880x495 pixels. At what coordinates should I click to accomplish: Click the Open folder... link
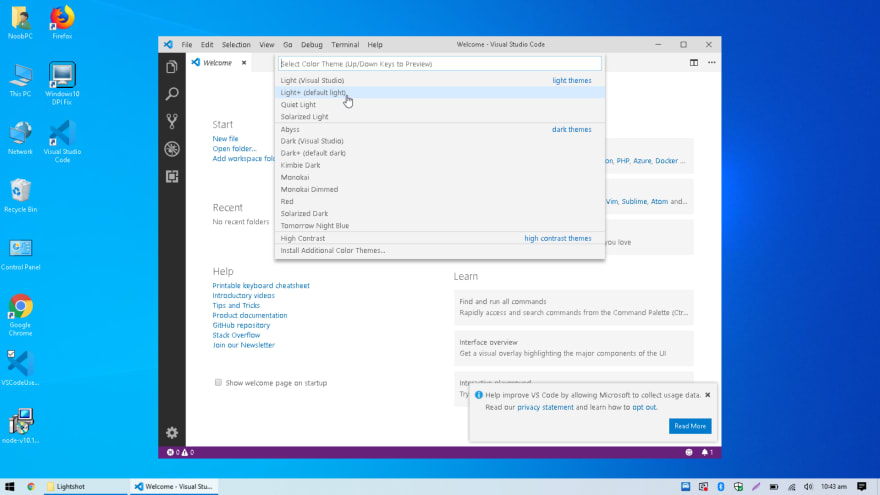pos(234,149)
